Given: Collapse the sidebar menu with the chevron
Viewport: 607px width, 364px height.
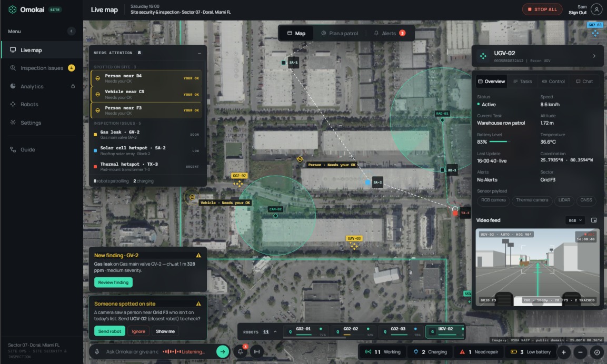Looking at the screenshot, I should click(x=71, y=31).
